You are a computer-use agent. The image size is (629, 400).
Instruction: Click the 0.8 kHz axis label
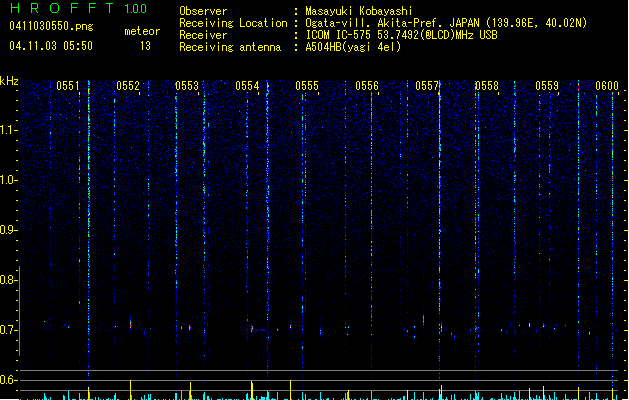click(8, 280)
